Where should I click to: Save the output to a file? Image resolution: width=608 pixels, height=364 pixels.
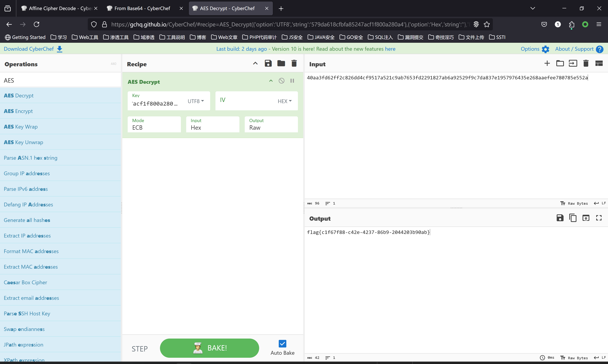pyautogui.click(x=560, y=218)
